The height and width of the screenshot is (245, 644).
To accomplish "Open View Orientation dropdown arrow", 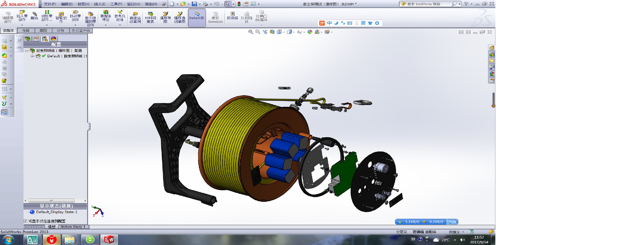I will pos(284,32).
